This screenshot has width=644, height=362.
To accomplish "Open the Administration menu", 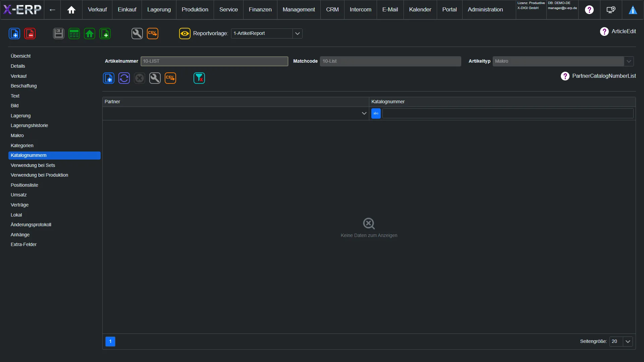I will (x=485, y=10).
